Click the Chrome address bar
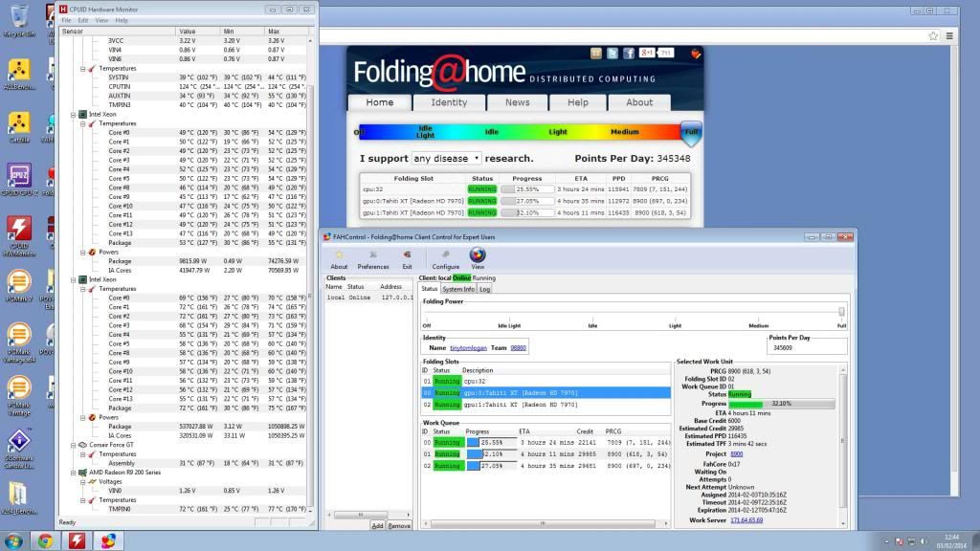This screenshot has width=980, height=551. click(622, 36)
